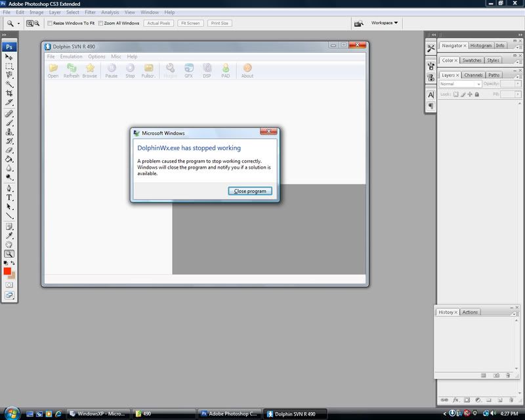
Task: Click the Actual Pixels button
Action: (158, 23)
